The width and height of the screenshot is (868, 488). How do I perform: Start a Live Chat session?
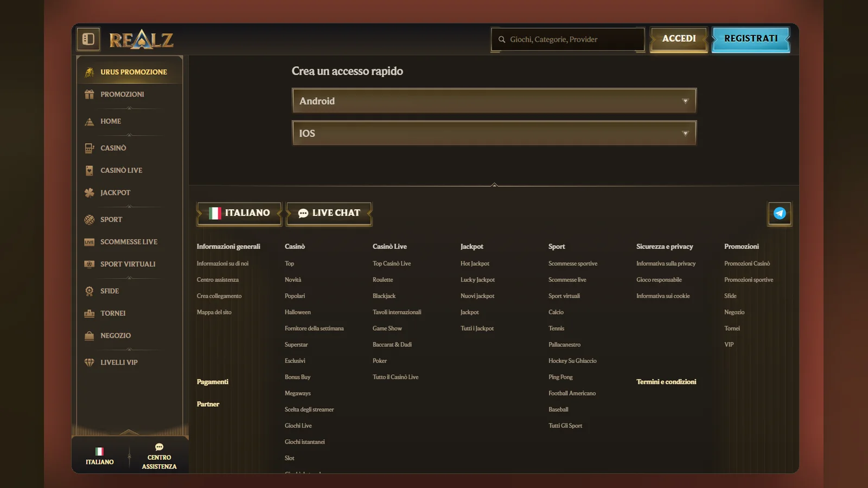click(x=329, y=213)
